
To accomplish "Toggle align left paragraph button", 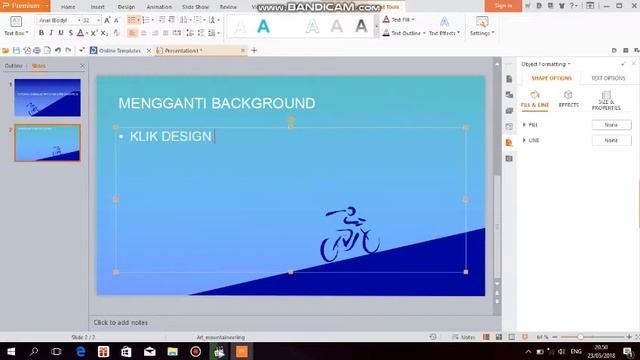I will pyautogui.click(x=132, y=33).
